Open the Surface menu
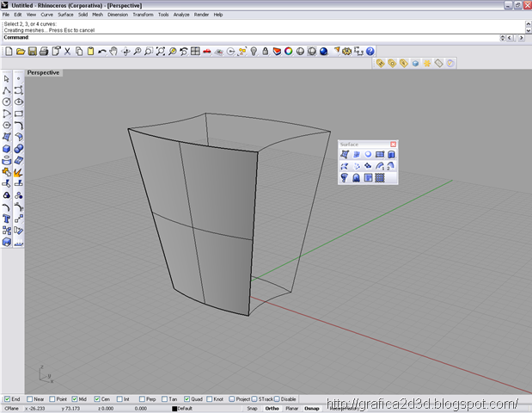This screenshot has width=532, height=413. tap(65, 15)
